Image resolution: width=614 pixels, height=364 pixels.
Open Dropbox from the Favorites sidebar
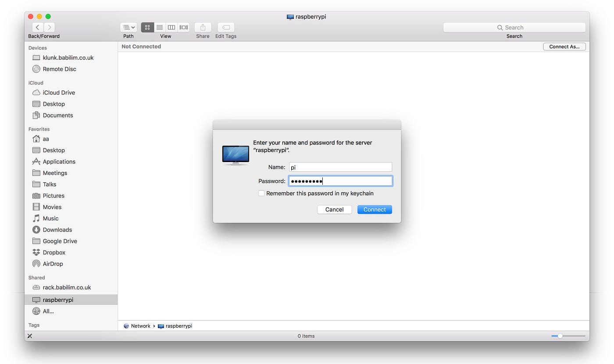[53, 252]
